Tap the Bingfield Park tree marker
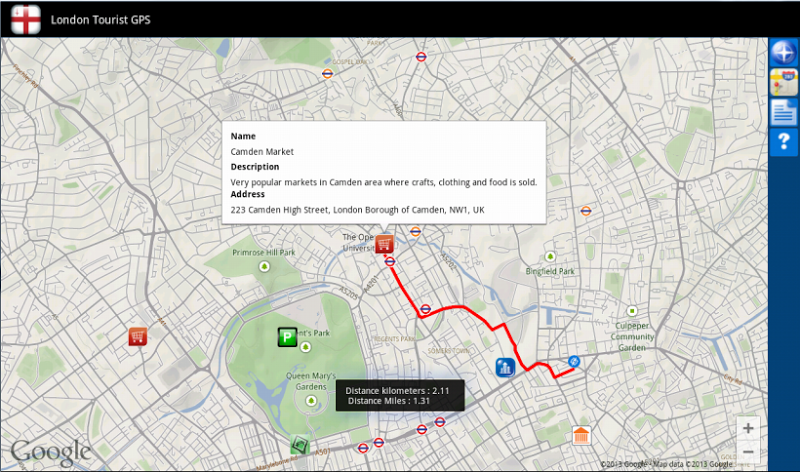 point(550,257)
